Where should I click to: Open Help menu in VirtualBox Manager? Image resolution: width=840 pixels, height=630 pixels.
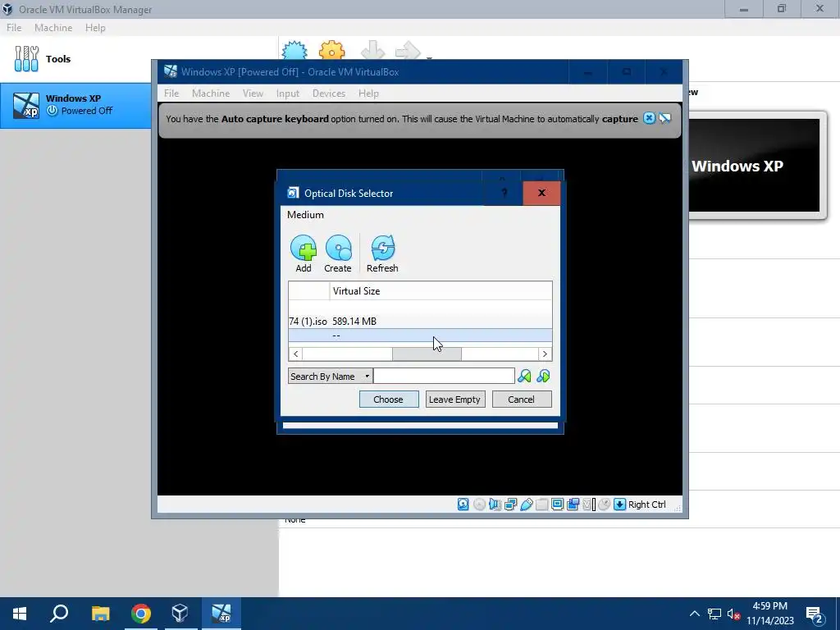[95, 27]
